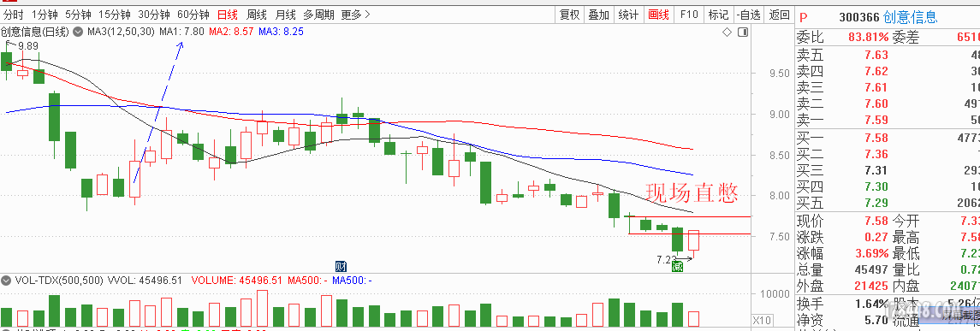Open the 多周期 multi-period view

(318, 15)
